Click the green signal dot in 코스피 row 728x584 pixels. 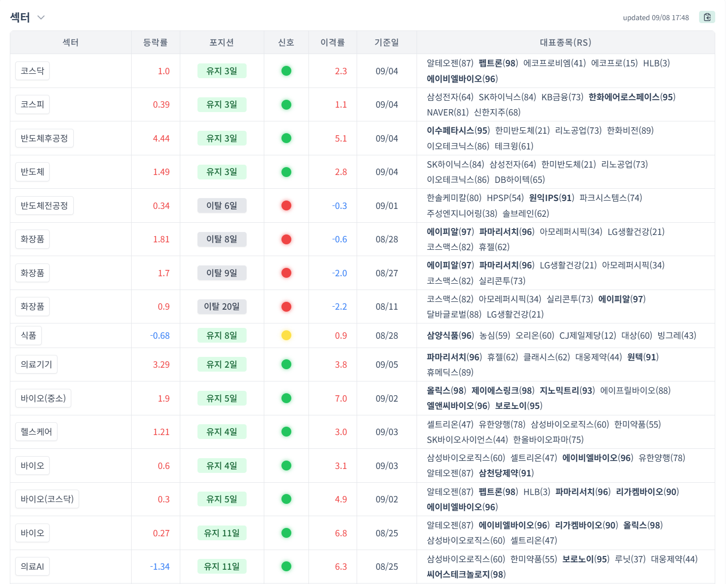coord(286,104)
